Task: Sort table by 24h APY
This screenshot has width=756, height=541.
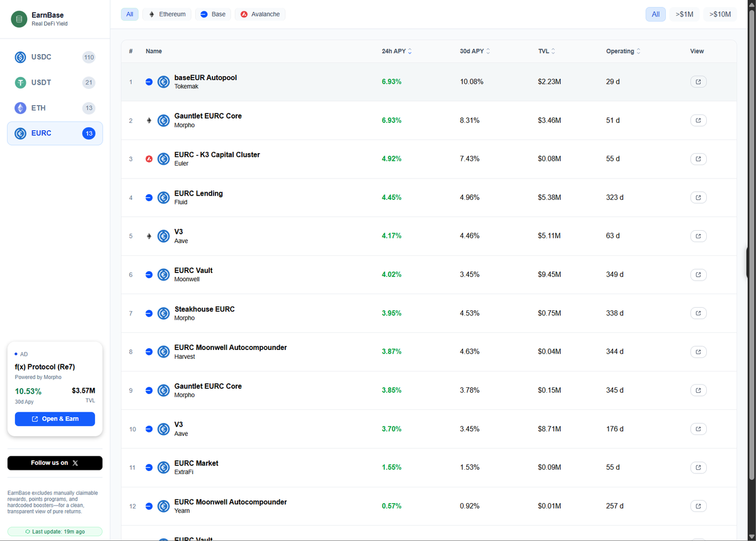Action: 397,51
